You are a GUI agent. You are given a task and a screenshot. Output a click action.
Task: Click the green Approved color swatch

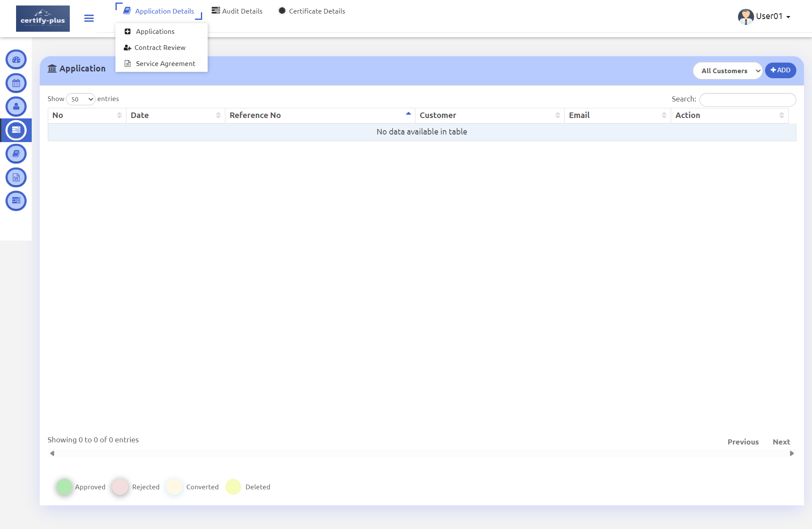tap(64, 487)
